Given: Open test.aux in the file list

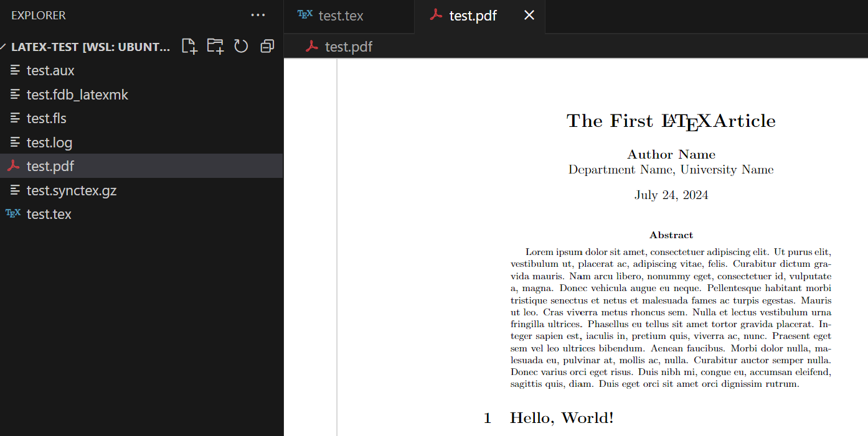Looking at the screenshot, I should pyautogui.click(x=141, y=70).
